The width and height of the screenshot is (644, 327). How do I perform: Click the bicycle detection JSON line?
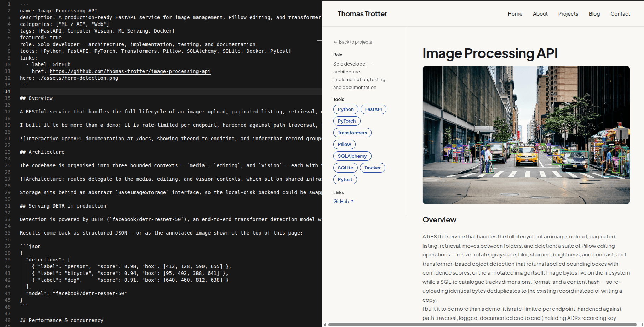point(130,273)
